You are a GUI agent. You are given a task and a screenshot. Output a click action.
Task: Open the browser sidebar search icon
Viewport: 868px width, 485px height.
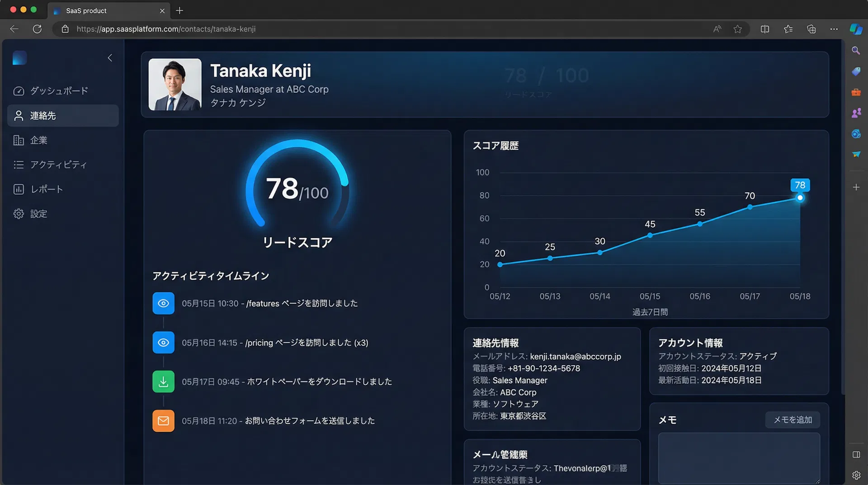tap(856, 51)
